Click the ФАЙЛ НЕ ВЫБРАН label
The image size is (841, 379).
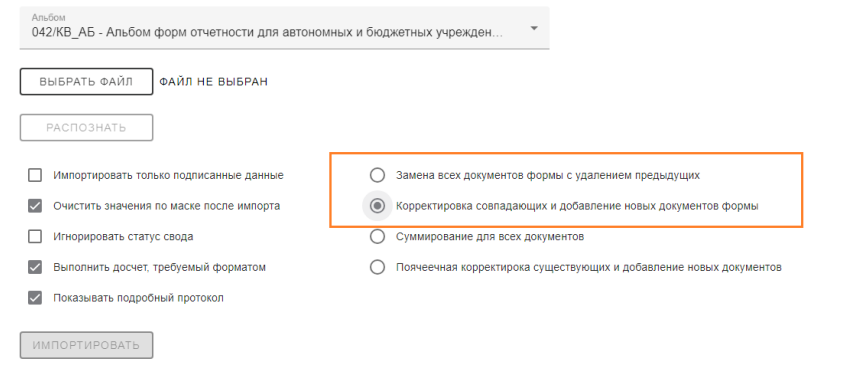(x=213, y=82)
